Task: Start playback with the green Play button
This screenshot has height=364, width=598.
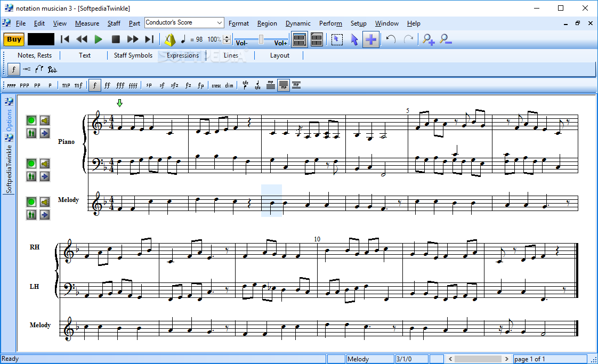Action: (x=98, y=39)
